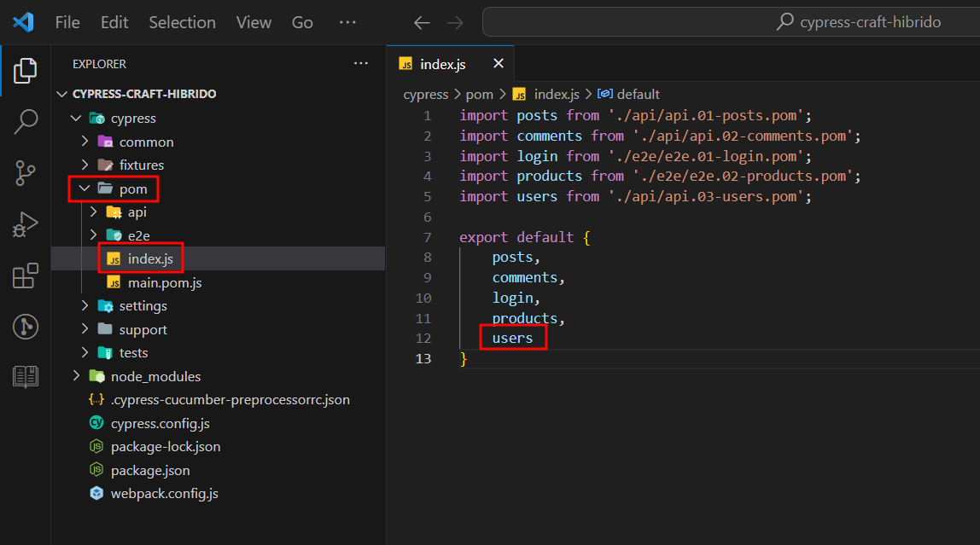980x545 pixels.
Task: Click './api/api.01-posts.pom' import path string
Action: coord(706,115)
